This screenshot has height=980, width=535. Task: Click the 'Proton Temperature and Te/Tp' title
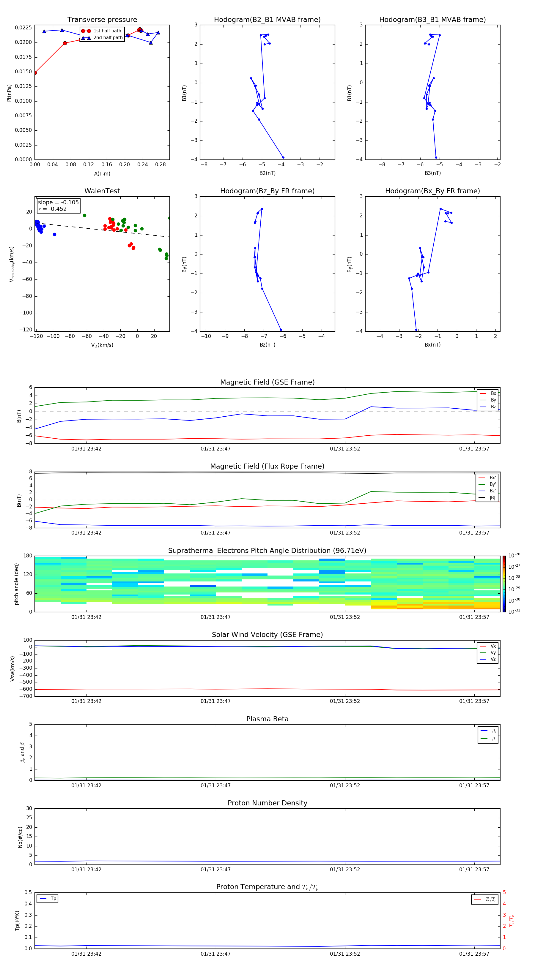click(267, 887)
